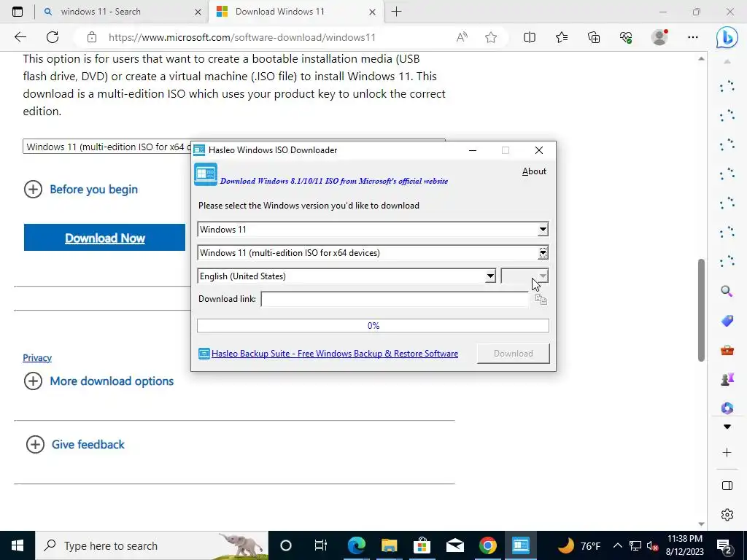Open a new browser tab

tap(396, 12)
